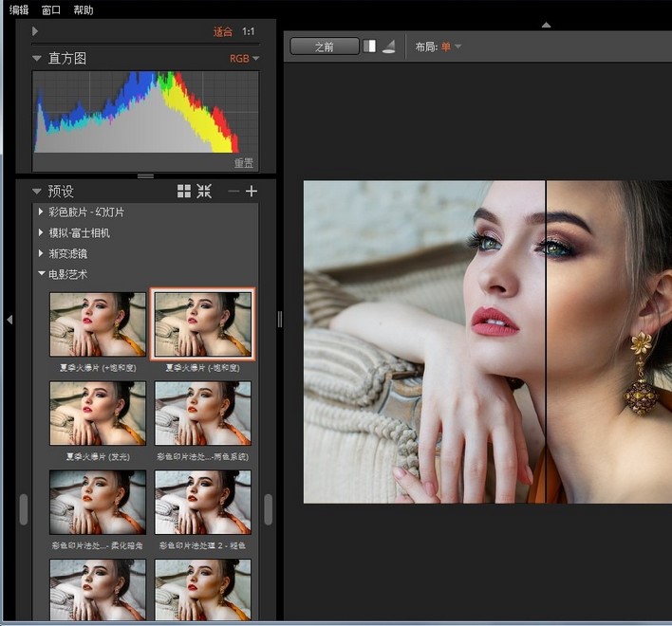The image size is (672, 626).
Task: Click 重置 below the histogram
Action: pos(244,163)
